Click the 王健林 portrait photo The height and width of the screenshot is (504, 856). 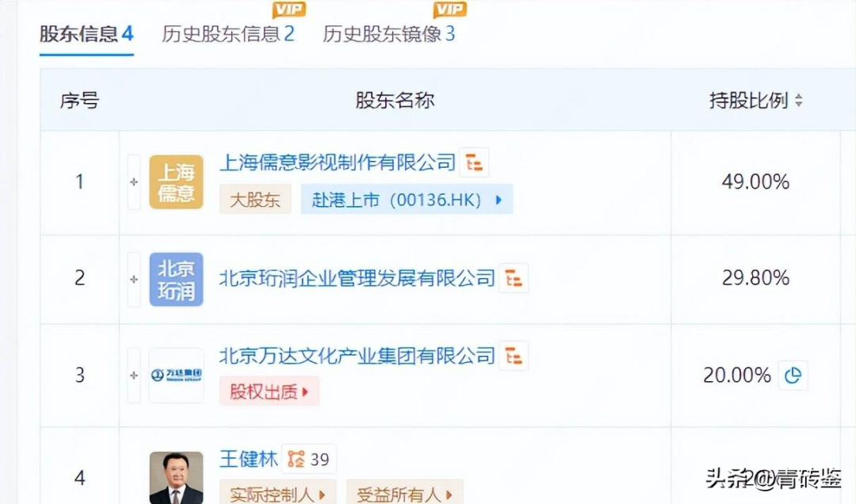coord(176,478)
